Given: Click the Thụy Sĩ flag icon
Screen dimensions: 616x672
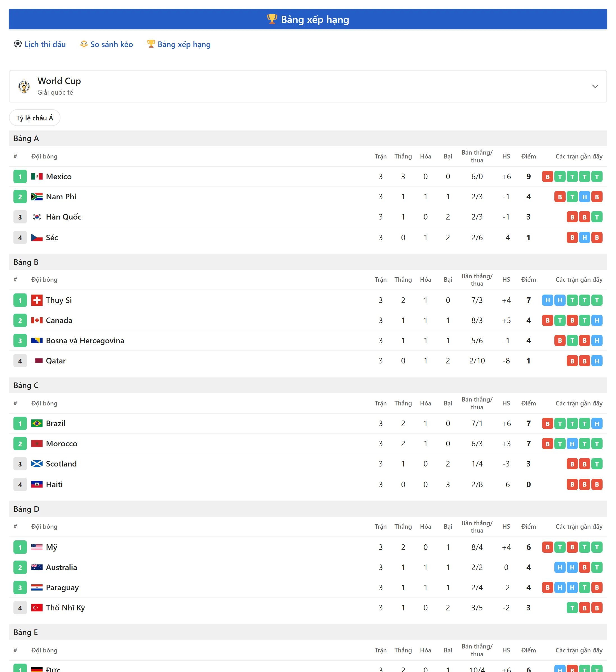Looking at the screenshot, I should (x=37, y=300).
